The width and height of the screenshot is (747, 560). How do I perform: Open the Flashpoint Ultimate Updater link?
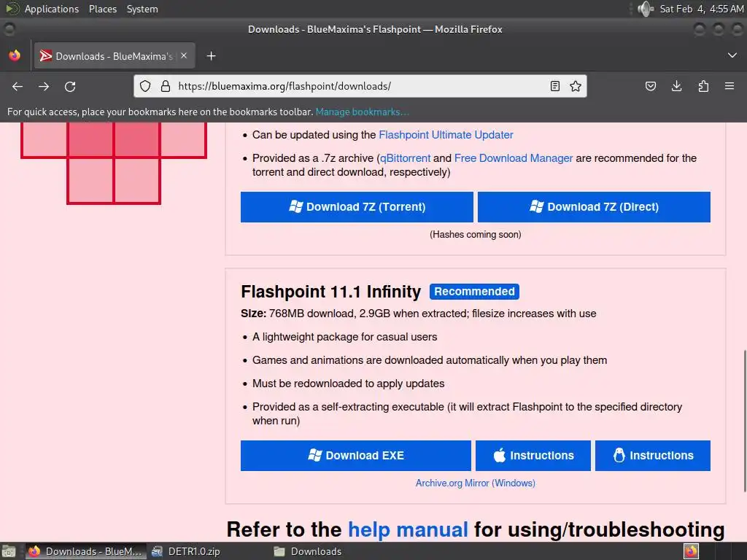click(446, 135)
